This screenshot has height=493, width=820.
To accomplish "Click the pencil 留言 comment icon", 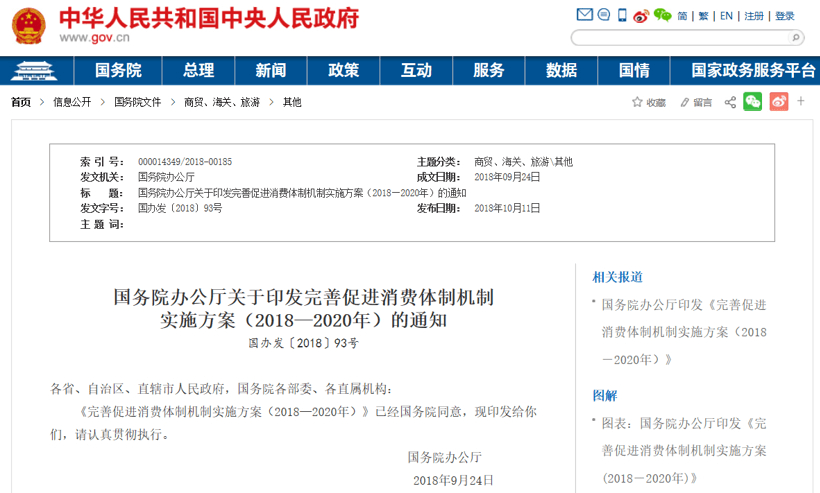I will (696, 102).
